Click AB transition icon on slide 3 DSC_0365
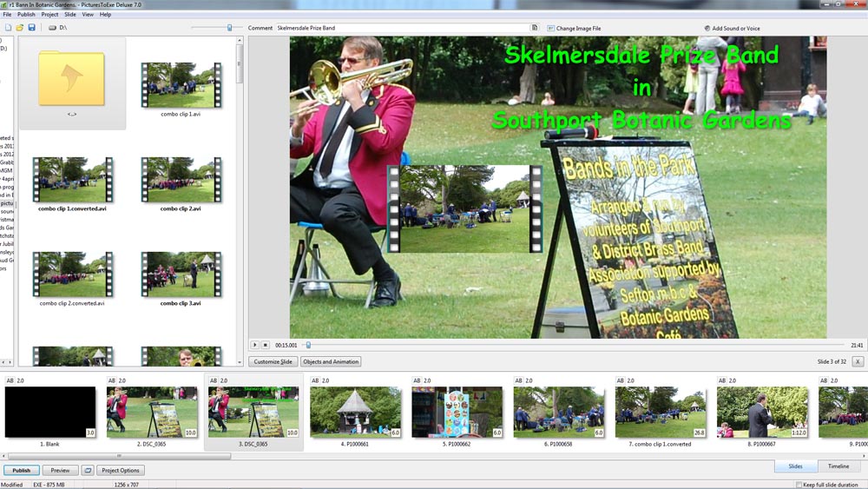The height and width of the screenshot is (489, 868). point(214,380)
